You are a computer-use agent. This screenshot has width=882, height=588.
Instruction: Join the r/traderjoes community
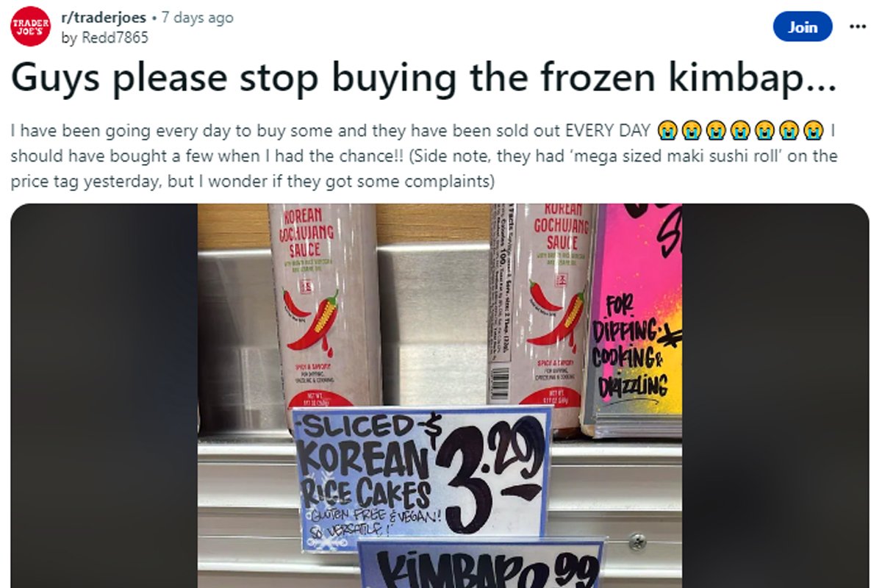click(x=803, y=27)
